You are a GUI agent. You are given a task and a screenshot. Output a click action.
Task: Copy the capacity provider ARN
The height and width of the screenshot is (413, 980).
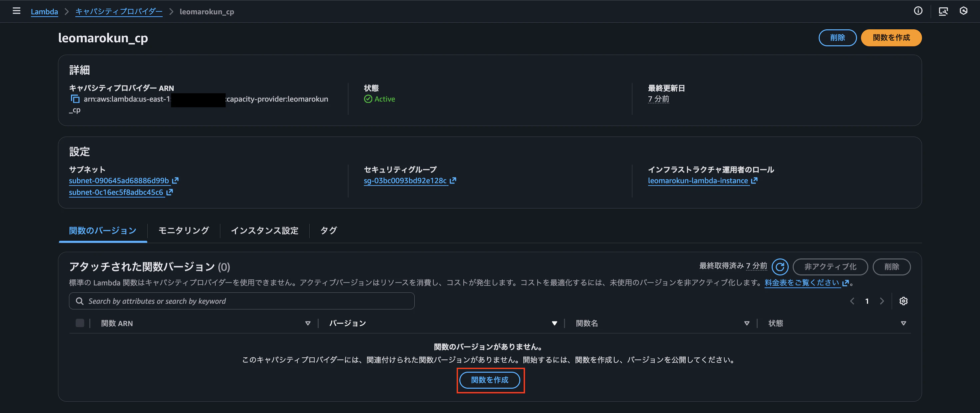pos(75,99)
